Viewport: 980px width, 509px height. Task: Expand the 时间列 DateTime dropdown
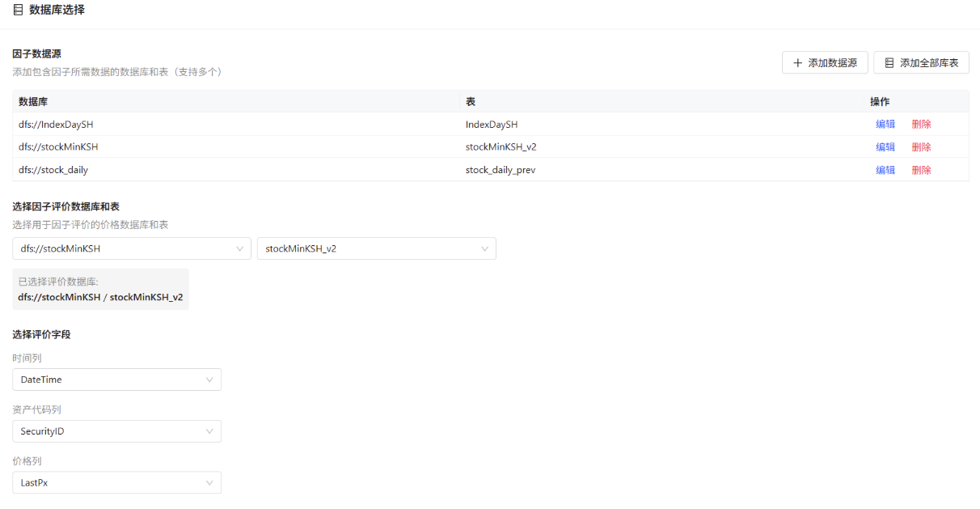pyautogui.click(x=116, y=380)
